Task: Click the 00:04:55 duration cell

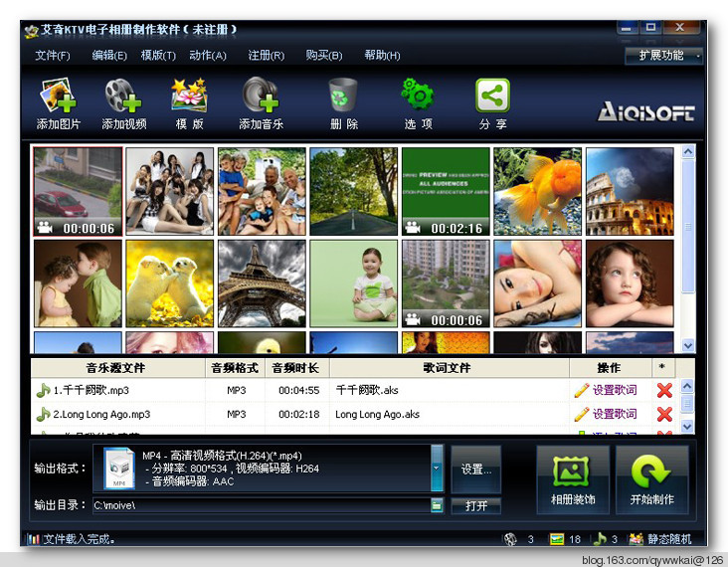Action: (x=298, y=391)
